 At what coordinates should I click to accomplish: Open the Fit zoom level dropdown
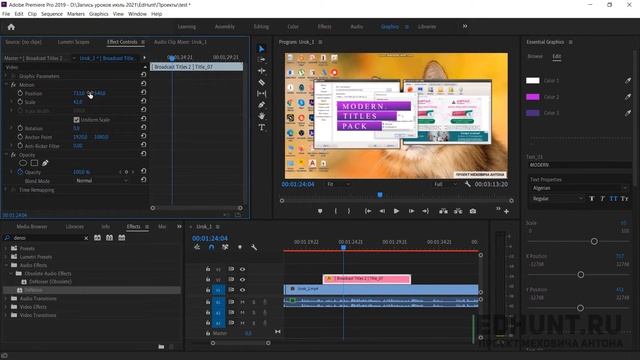point(338,184)
